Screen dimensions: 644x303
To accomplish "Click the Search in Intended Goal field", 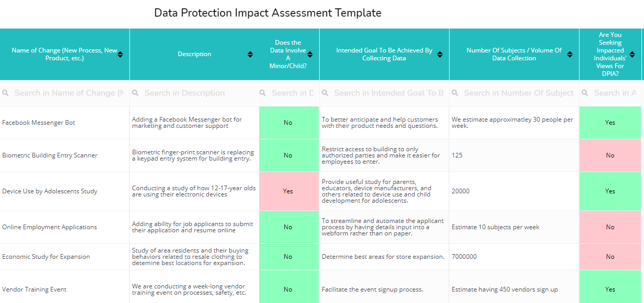I will 384,93.
